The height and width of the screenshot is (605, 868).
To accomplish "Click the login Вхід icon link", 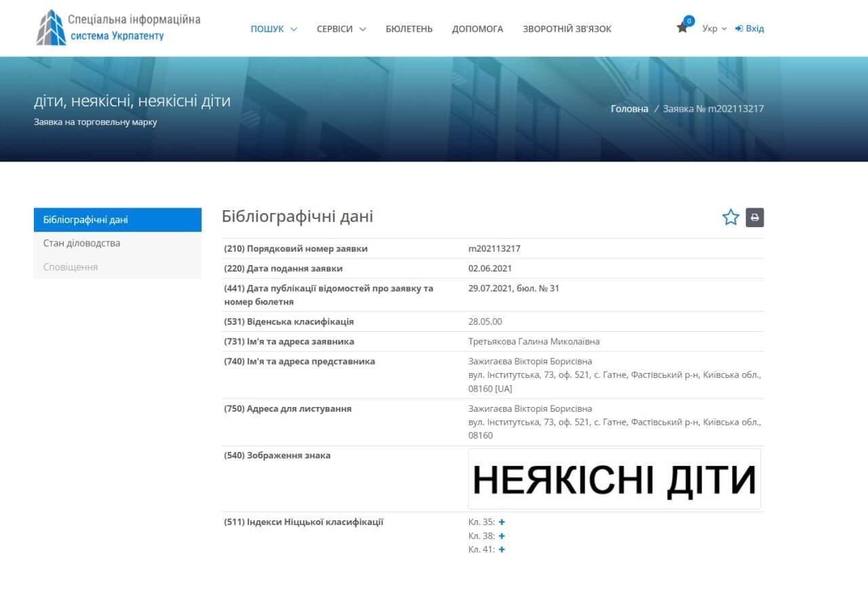I will point(749,28).
